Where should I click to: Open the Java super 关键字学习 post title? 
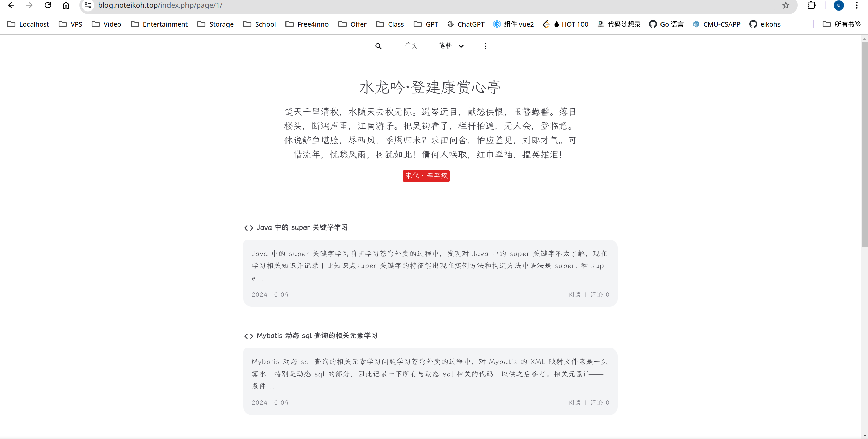[302, 227]
